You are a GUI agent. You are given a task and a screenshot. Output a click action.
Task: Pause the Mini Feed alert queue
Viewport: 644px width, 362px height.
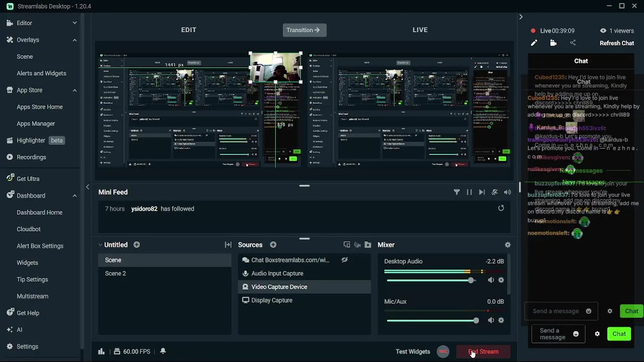(469, 192)
